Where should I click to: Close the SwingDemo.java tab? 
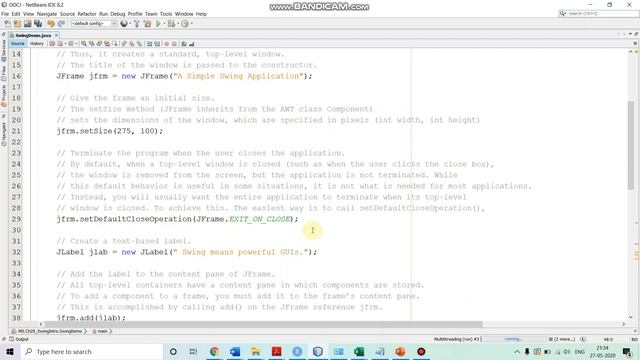click(x=56, y=36)
